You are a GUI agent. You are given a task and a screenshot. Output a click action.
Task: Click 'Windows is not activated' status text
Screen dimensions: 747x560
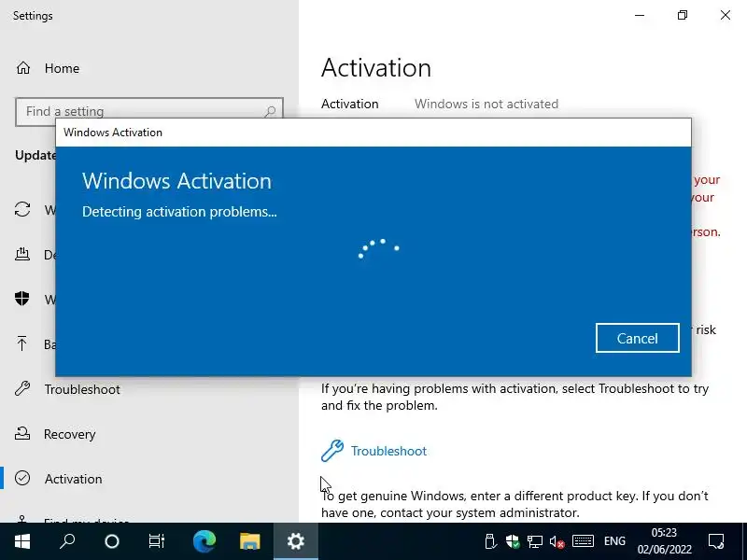(486, 104)
